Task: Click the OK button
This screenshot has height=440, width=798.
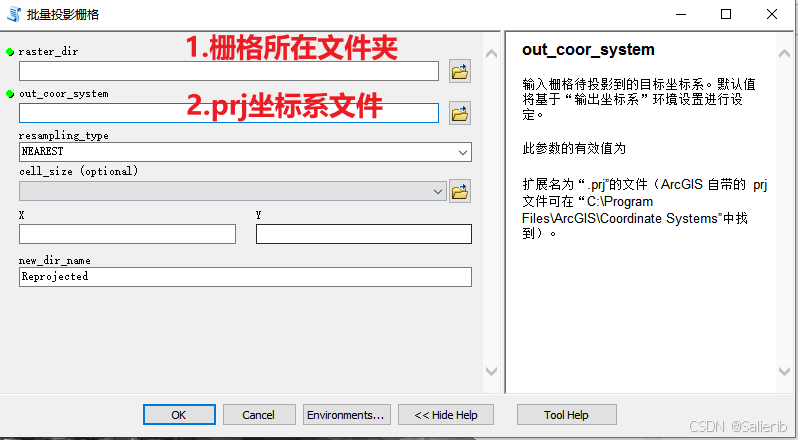Action: pos(179,415)
